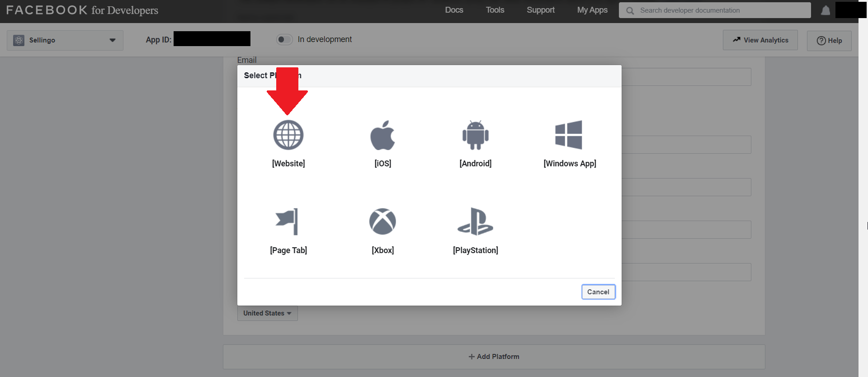Expand the United States country dropdown
Viewport: 868px width, 377px height.
point(268,313)
